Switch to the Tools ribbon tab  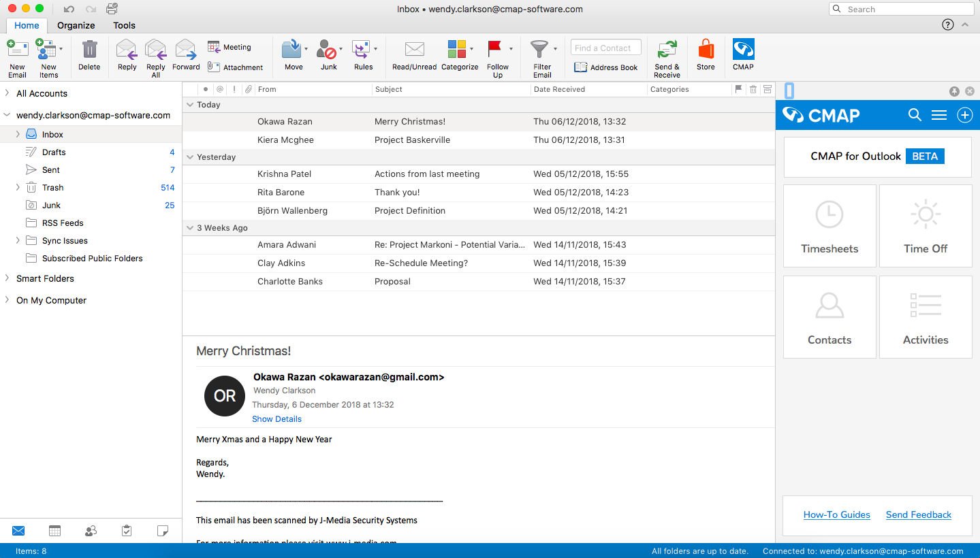[x=124, y=25]
